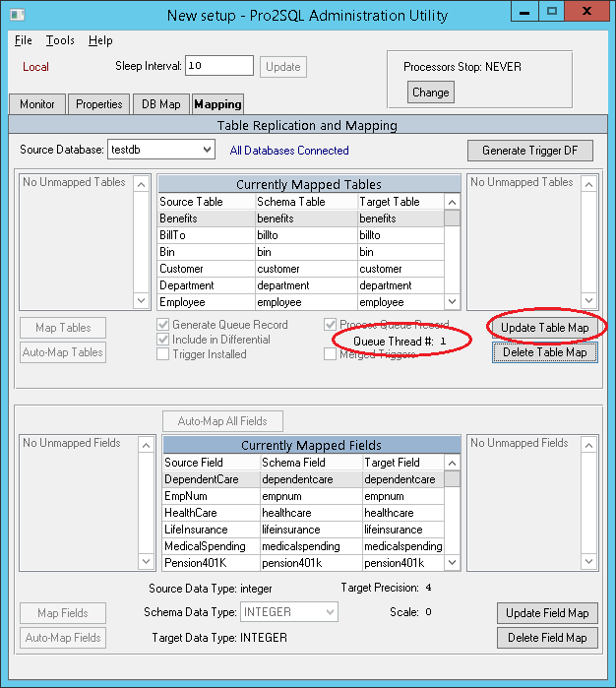Click the Target Table column header
The image size is (616, 688).
400,202
